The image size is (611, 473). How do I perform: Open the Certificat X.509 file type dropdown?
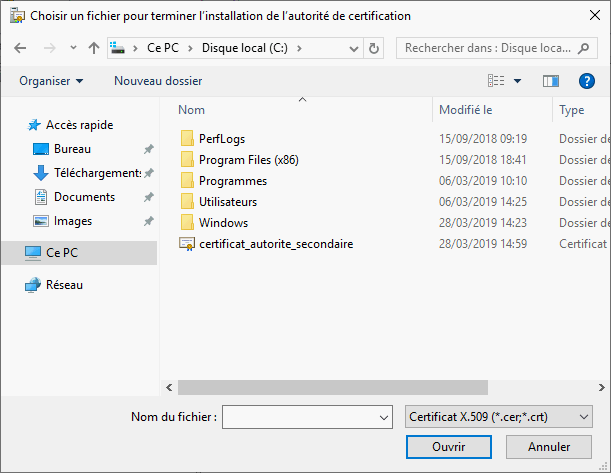point(499,416)
